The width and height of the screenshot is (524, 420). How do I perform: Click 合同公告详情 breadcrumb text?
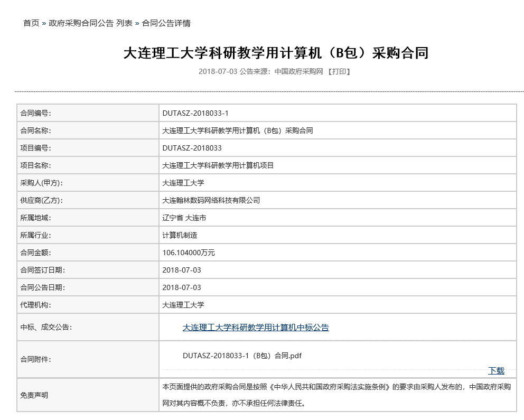166,23
